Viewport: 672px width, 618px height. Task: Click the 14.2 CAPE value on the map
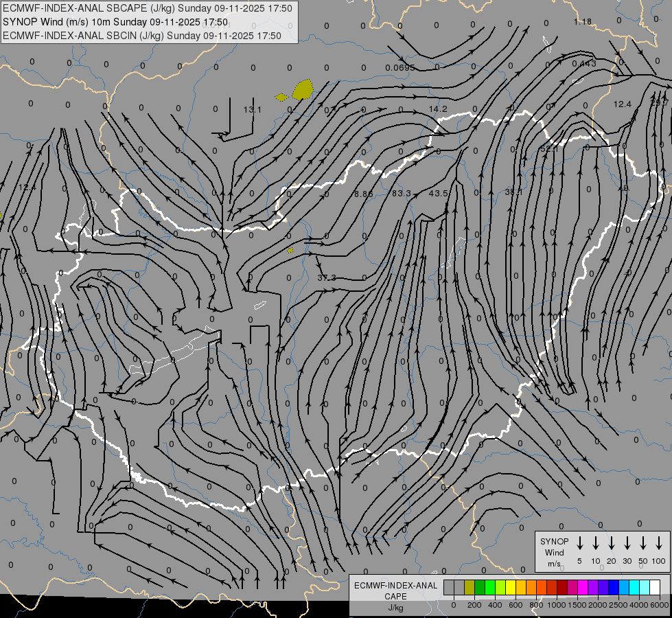[x=438, y=109]
